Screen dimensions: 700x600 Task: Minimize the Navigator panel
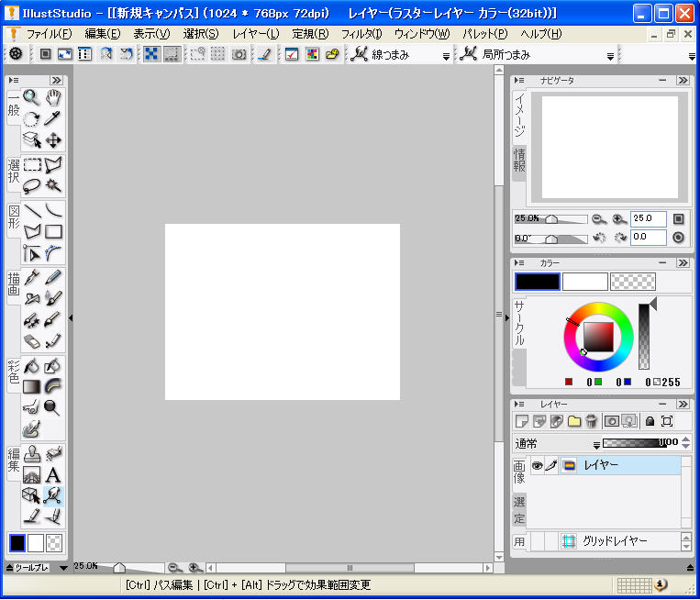tap(662, 81)
